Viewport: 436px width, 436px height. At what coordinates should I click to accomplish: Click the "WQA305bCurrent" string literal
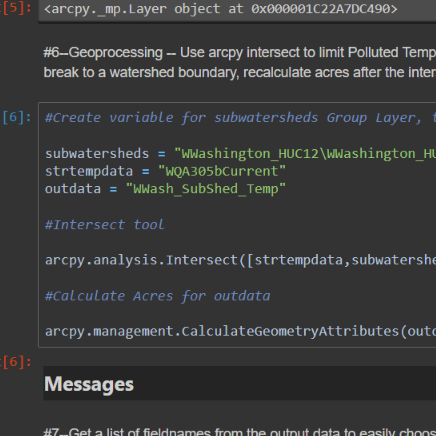[222, 171]
